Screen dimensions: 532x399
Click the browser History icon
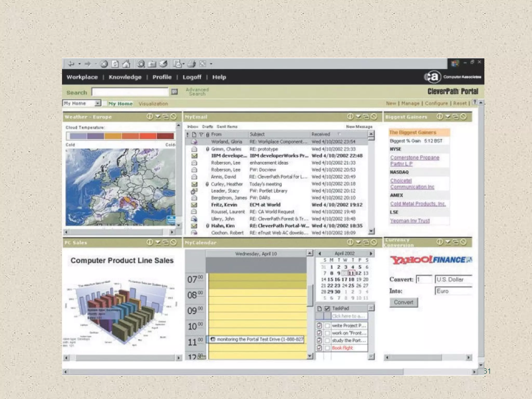pos(163,64)
